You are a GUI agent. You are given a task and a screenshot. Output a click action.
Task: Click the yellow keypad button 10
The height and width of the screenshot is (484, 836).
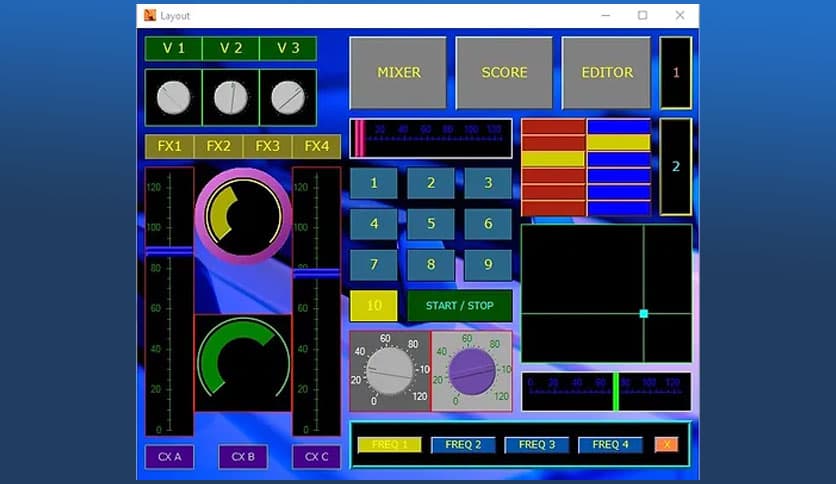[x=374, y=305]
